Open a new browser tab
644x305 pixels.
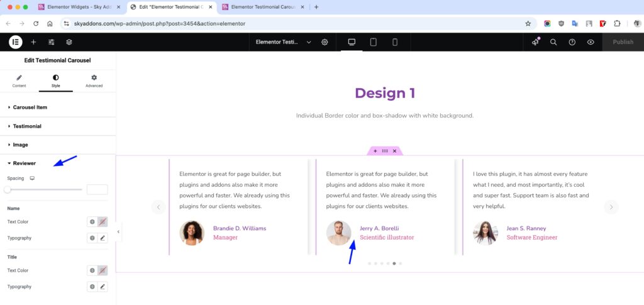click(316, 7)
